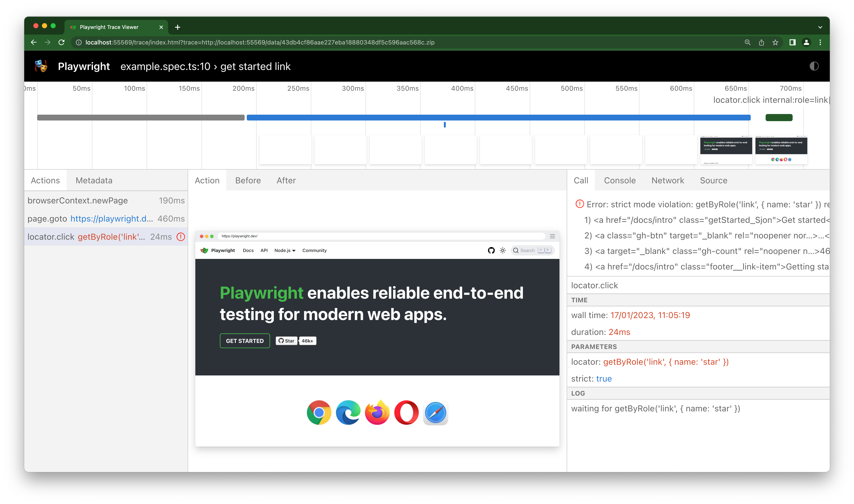Click error match 1 Get started anchor
The image size is (854, 504).
706,220
